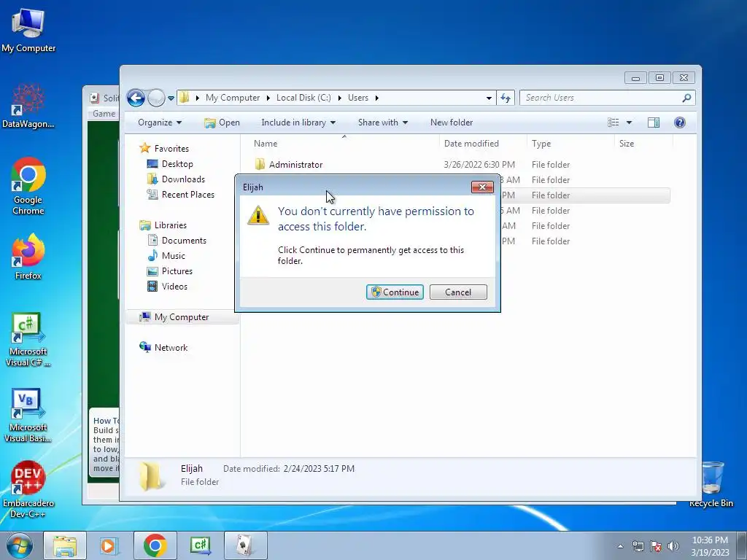Click the Windows Explorer taskbar button
747x560 pixels.
click(65, 545)
